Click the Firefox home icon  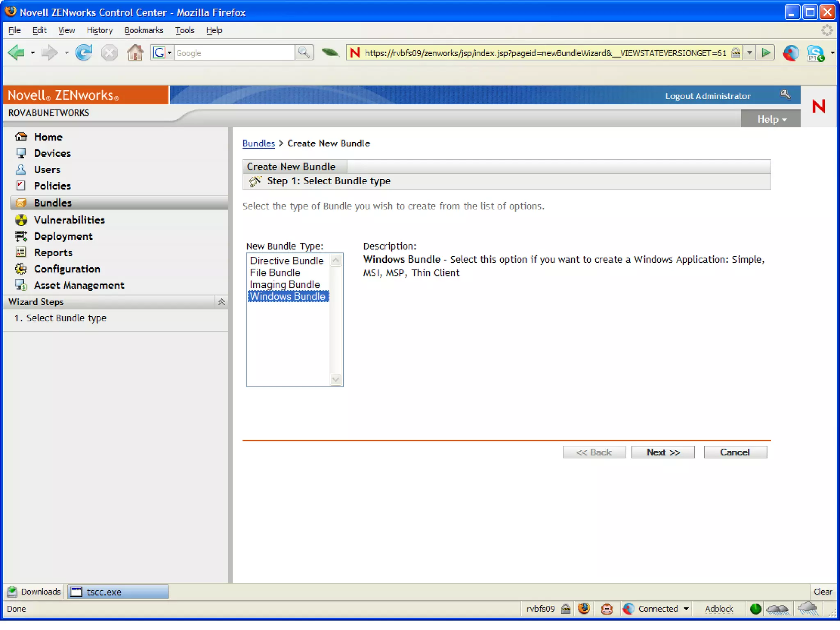[135, 53]
